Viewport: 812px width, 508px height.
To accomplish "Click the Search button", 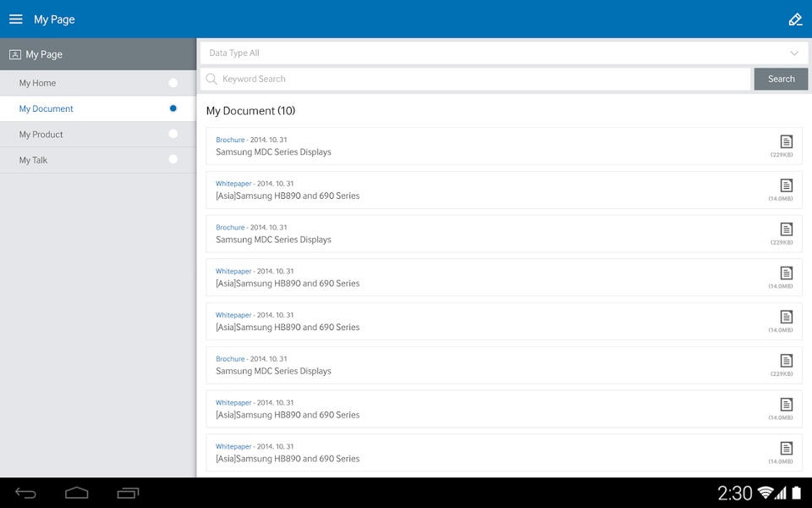I will (x=781, y=79).
